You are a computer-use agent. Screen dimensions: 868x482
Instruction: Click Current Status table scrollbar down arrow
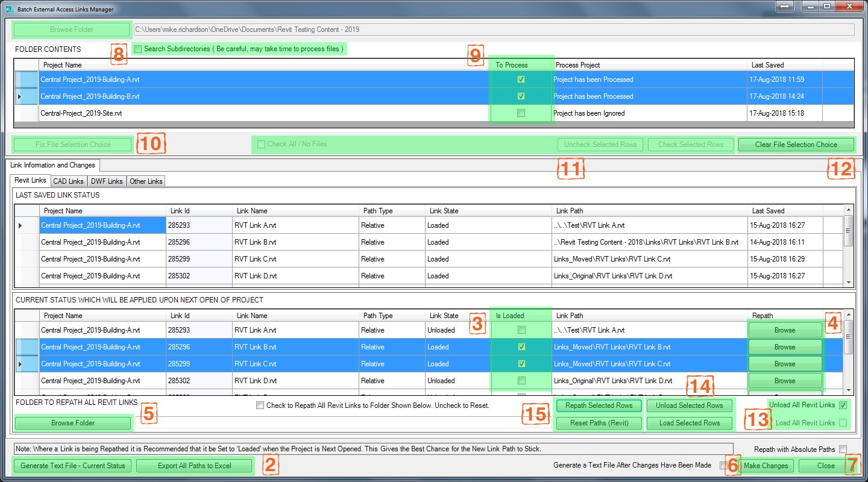coord(849,390)
